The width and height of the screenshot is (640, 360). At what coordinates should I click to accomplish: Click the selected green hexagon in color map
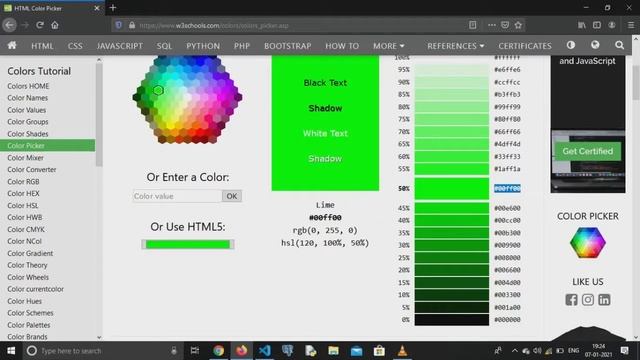pyautogui.click(x=158, y=90)
